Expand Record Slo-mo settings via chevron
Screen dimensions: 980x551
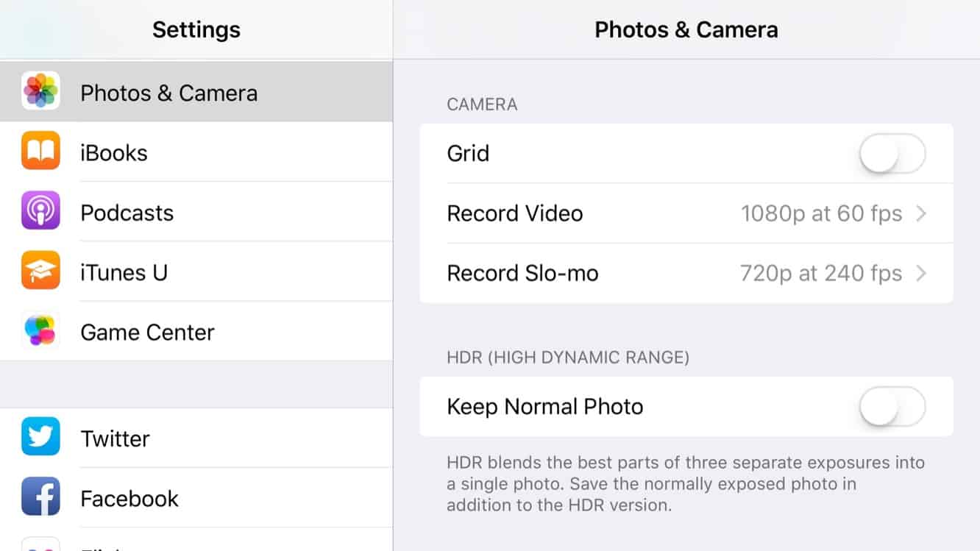click(922, 273)
